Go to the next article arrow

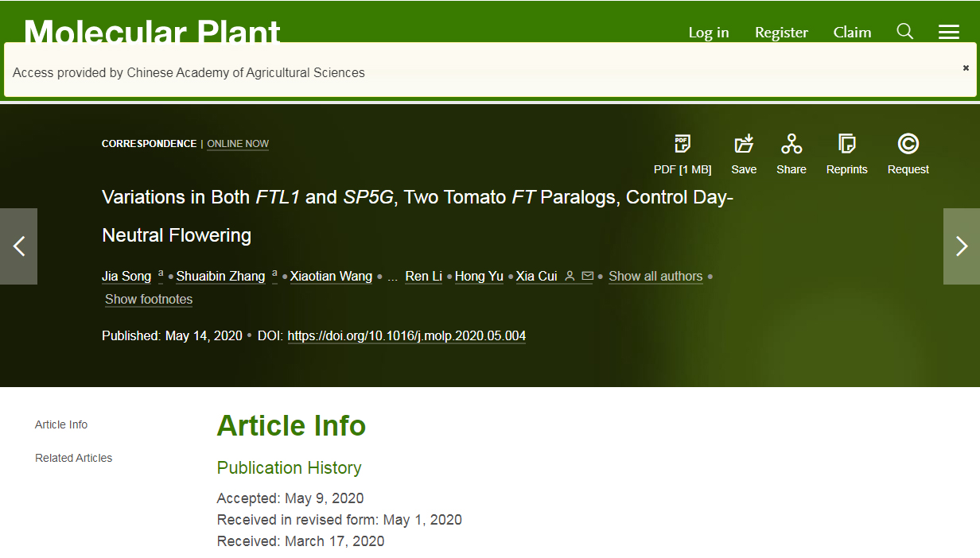961,246
